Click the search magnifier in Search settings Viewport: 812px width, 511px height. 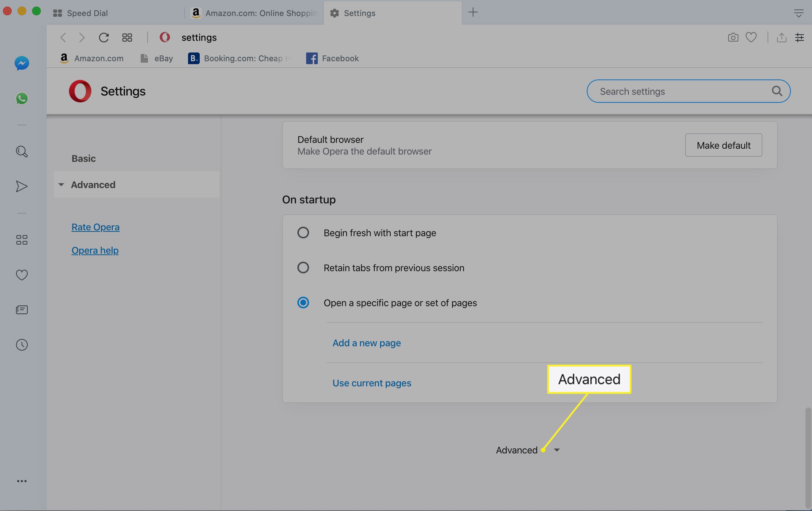pyautogui.click(x=777, y=91)
